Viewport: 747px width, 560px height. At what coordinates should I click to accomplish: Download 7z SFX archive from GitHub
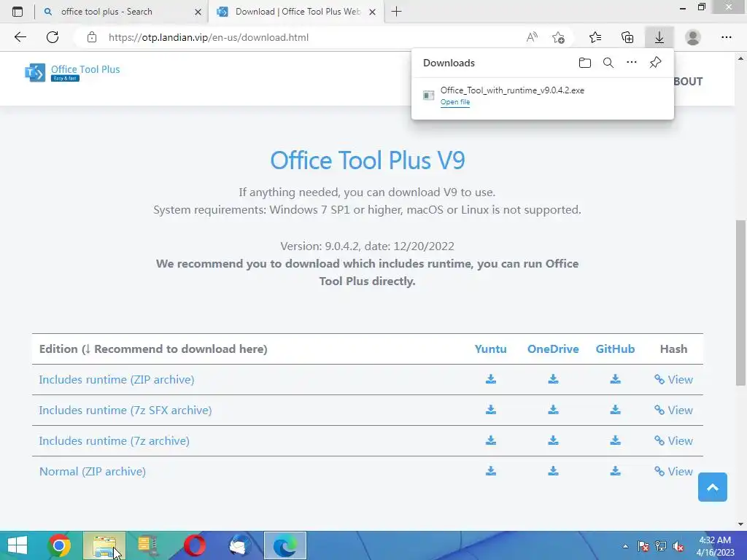coord(616,410)
